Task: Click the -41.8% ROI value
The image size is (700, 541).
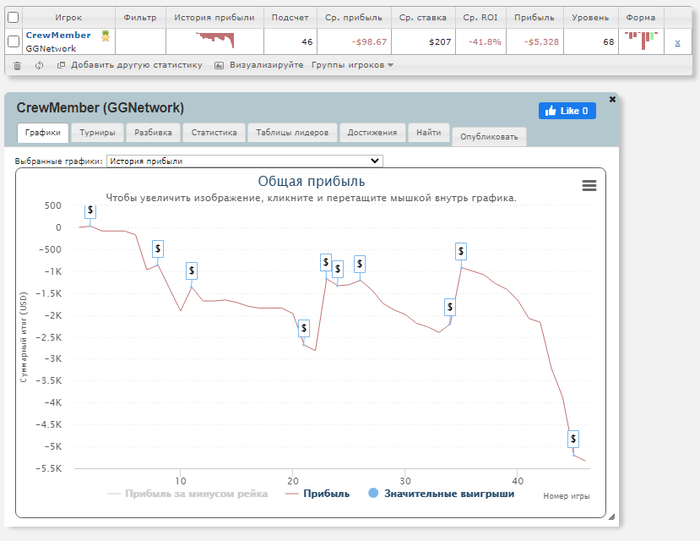Action: click(x=485, y=42)
